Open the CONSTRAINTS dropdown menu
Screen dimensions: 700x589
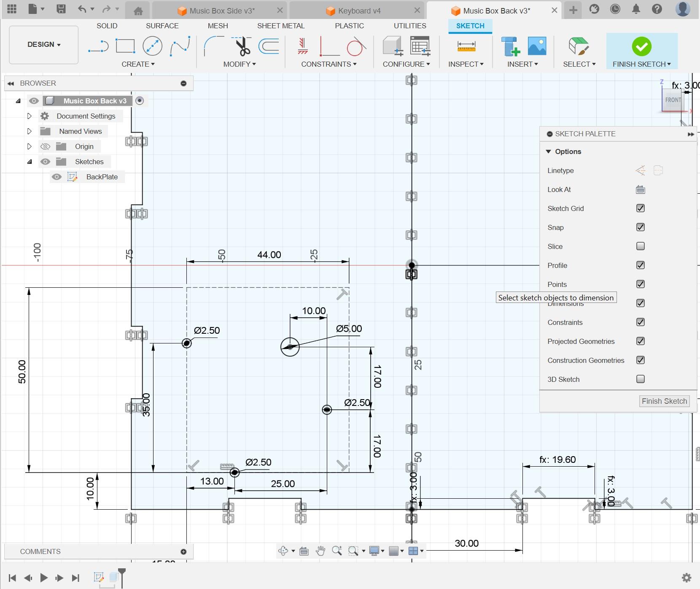click(328, 64)
